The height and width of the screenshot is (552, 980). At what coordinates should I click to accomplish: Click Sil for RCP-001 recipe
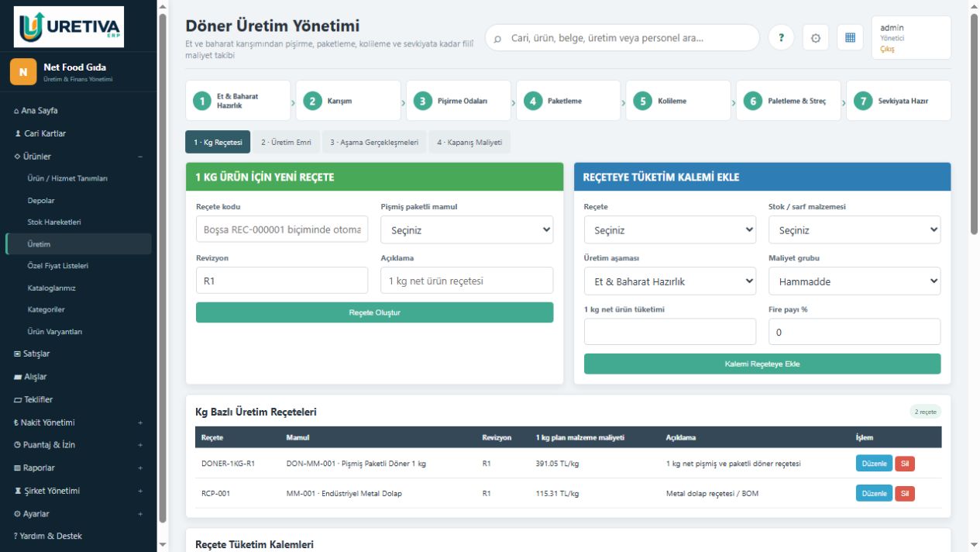point(905,493)
